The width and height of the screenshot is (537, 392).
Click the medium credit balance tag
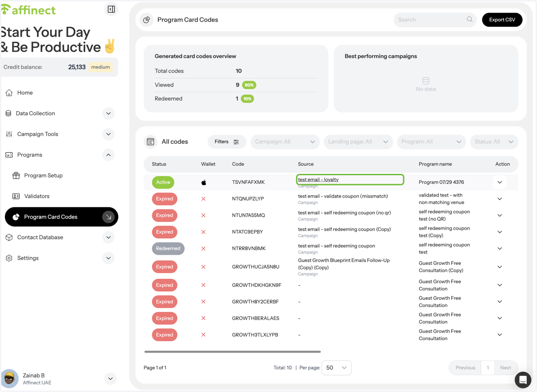pos(100,67)
